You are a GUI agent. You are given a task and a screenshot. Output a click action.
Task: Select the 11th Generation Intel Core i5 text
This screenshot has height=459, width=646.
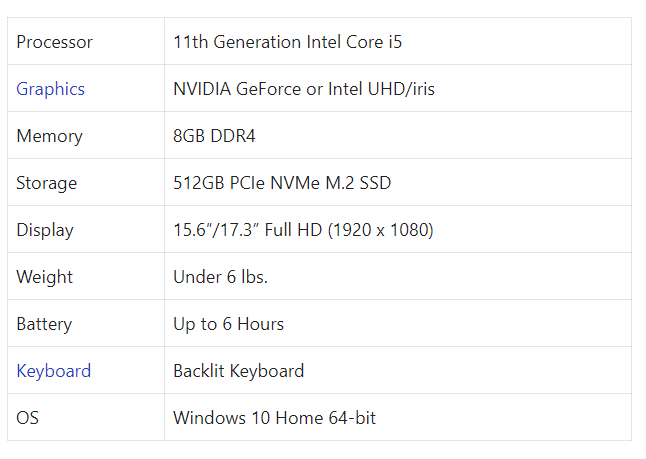287,42
